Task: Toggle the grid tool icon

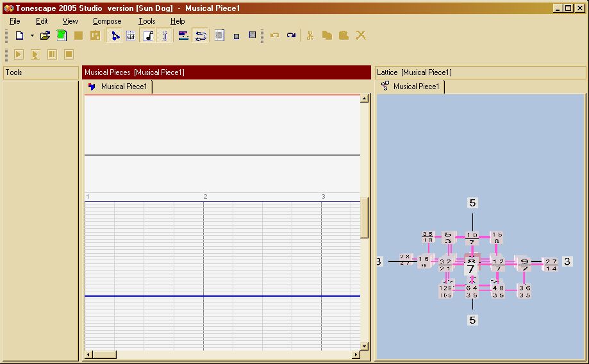Action: coord(131,36)
